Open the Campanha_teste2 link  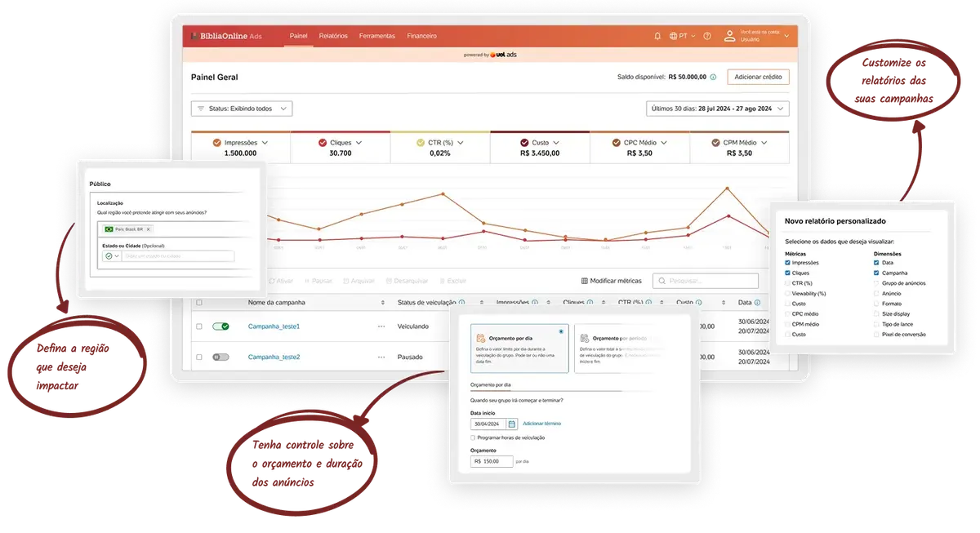[x=274, y=357]
